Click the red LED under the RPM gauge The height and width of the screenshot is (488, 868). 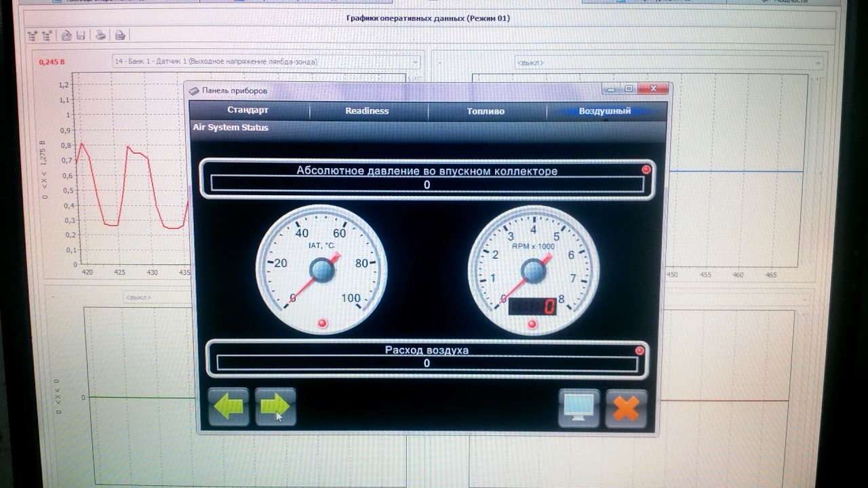point(532,325)
